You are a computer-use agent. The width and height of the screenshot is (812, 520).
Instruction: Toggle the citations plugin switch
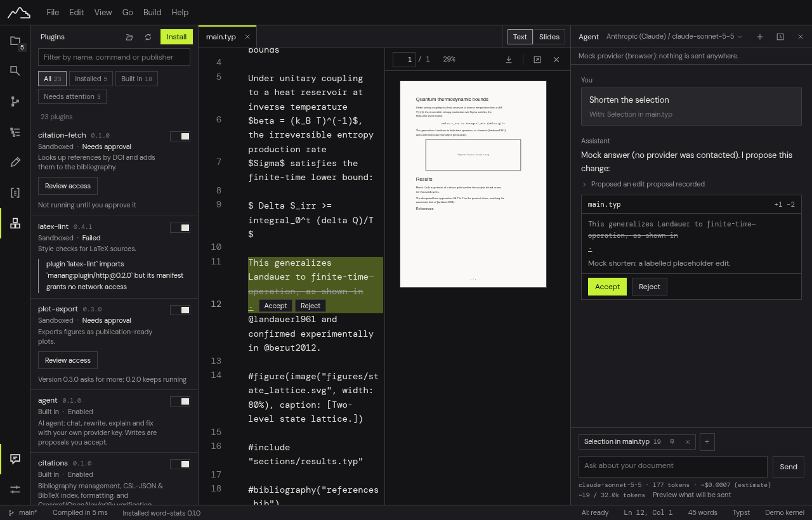point(180,464)
